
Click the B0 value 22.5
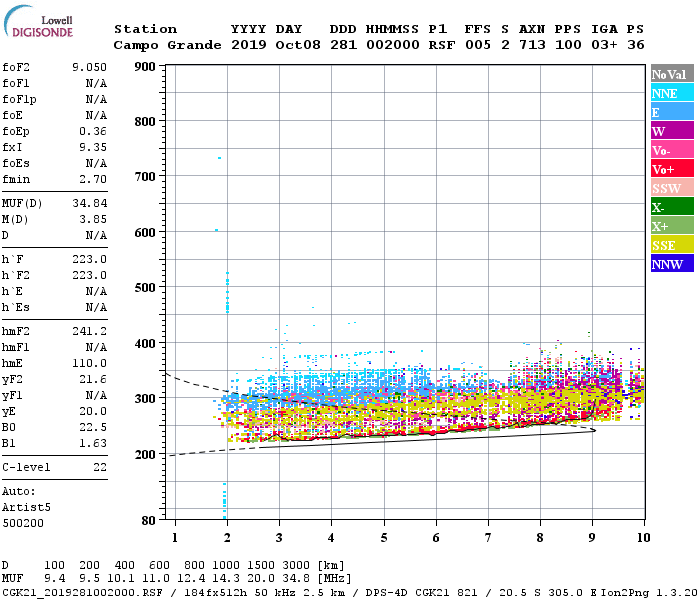(93, 427)
